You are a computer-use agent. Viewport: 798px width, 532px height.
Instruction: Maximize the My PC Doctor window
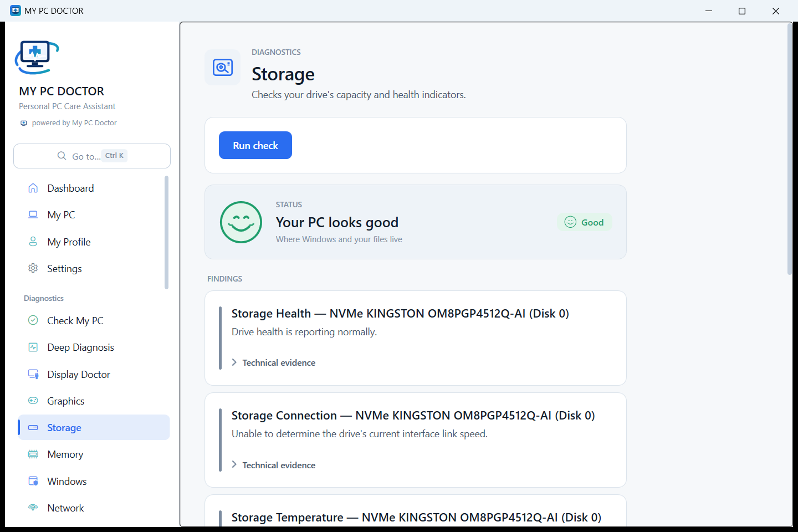[742, 11]
